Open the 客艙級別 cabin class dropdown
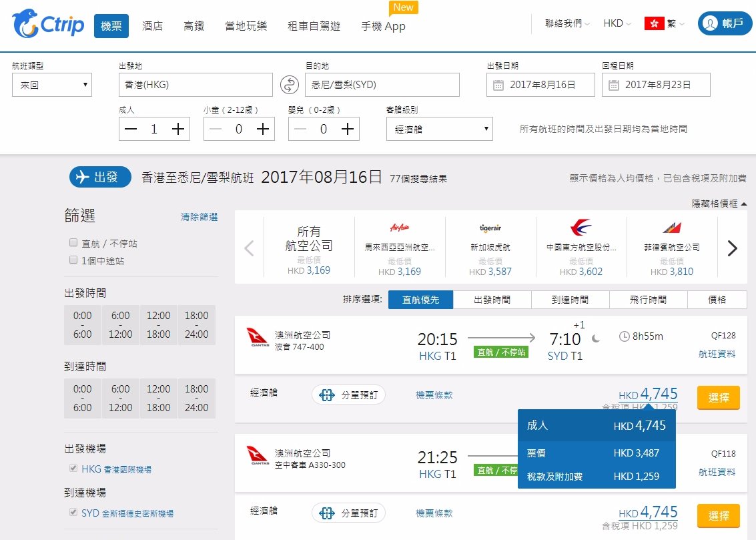 pos(439,129)
